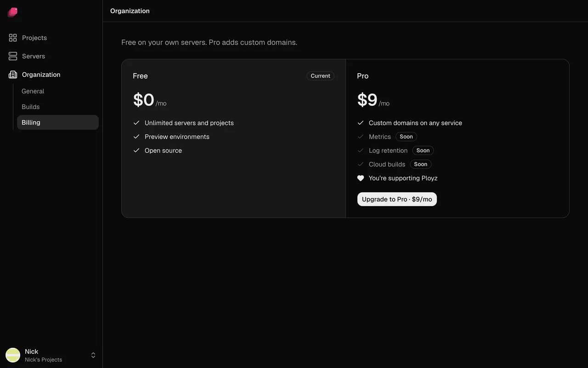Click the $9 price on Pro plan

pos(367,100)
